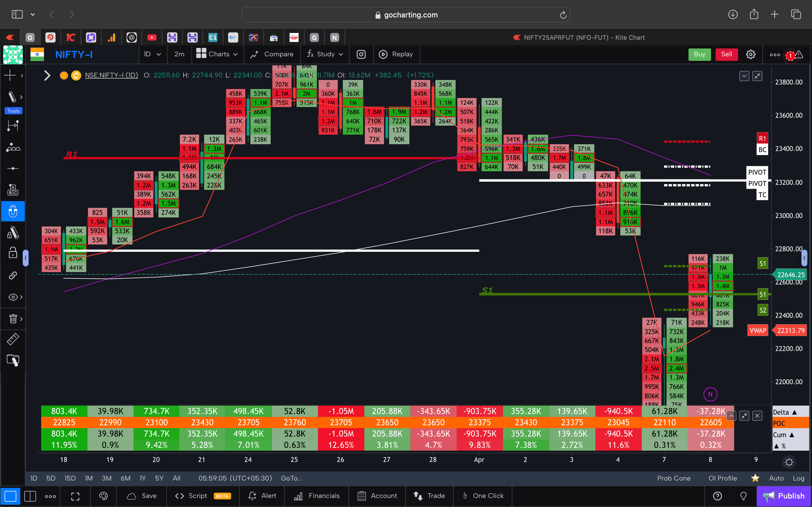
Task: Toggle the magnet snap tool
Action: click(x=13, y=211)
